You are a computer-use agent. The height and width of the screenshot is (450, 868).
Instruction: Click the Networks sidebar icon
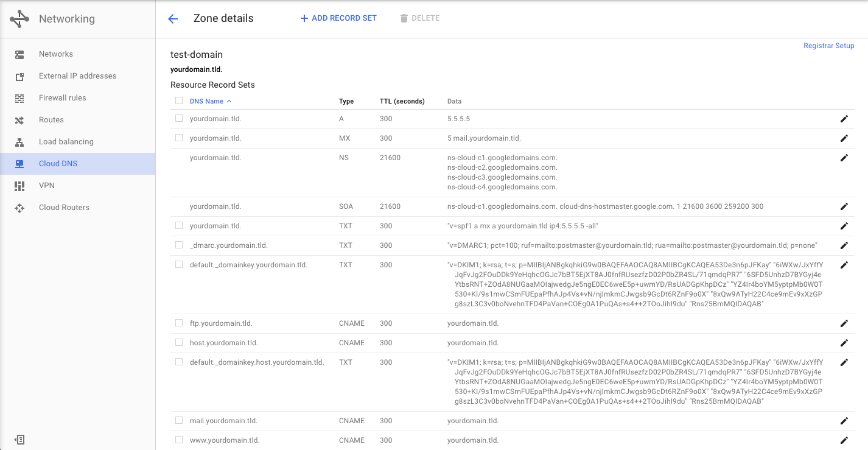pyautogui.click(x=19, y=54)
